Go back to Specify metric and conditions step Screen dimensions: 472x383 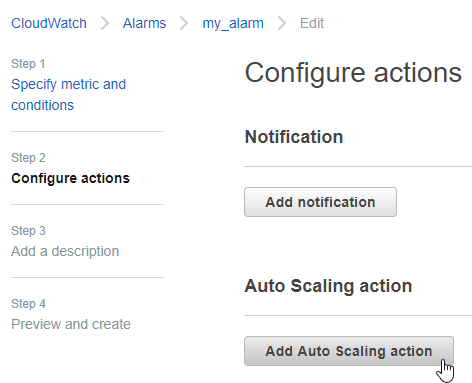(69, 95)
